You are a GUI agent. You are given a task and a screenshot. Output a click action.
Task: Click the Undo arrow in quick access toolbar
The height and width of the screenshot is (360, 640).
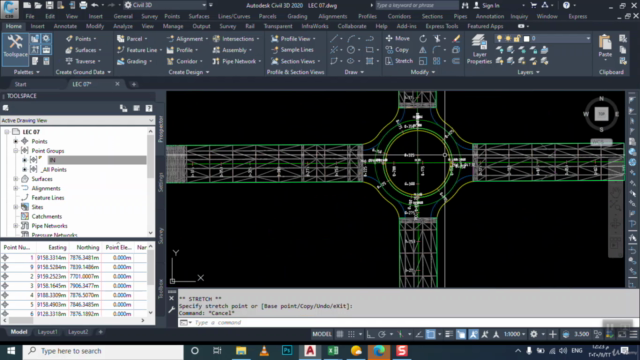pos(95,5)
